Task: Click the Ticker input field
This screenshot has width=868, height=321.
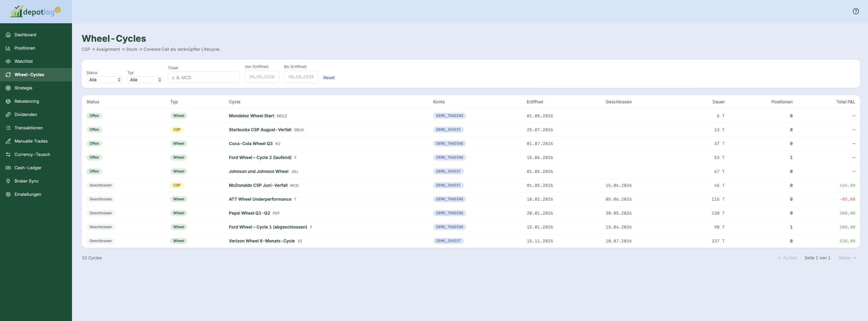Action: click(204, 77)
